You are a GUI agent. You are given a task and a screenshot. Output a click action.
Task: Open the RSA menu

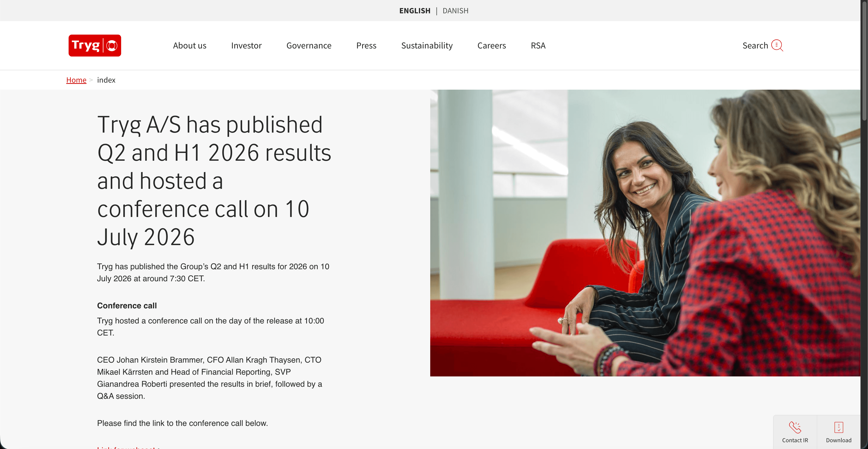pos(538,45)
